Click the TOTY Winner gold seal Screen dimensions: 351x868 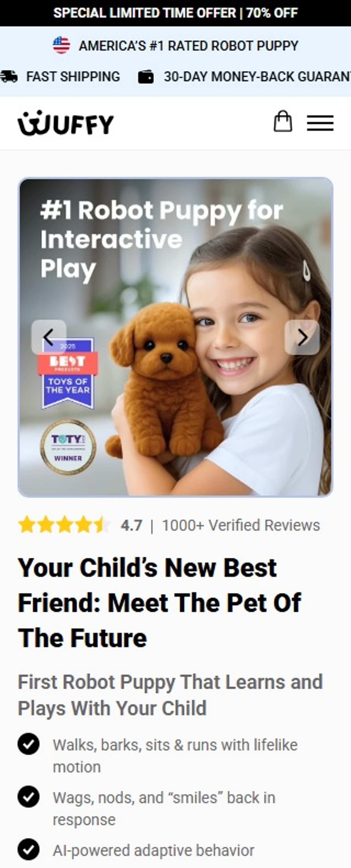pos(68,448)
